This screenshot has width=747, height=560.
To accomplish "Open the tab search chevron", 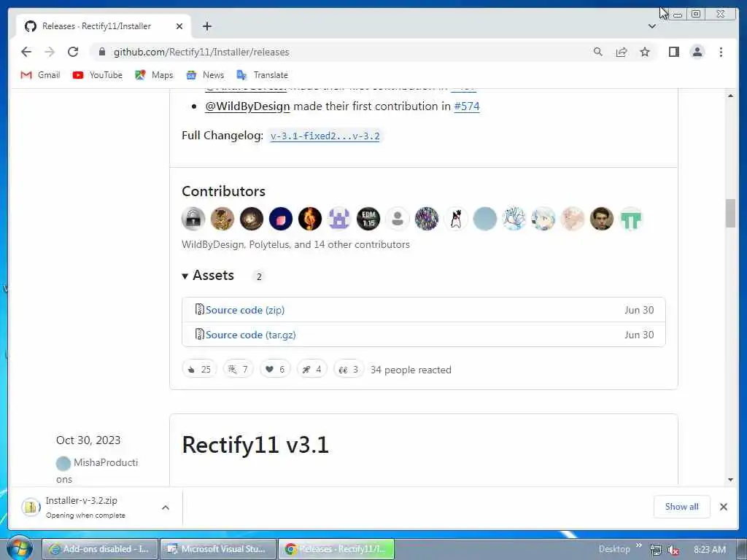I will click(x=652, y=26).
